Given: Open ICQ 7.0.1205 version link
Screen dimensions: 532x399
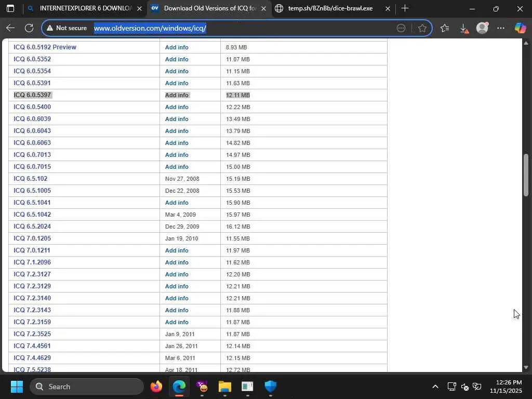Looking at the screenshot, I should (x=32, y=238).
